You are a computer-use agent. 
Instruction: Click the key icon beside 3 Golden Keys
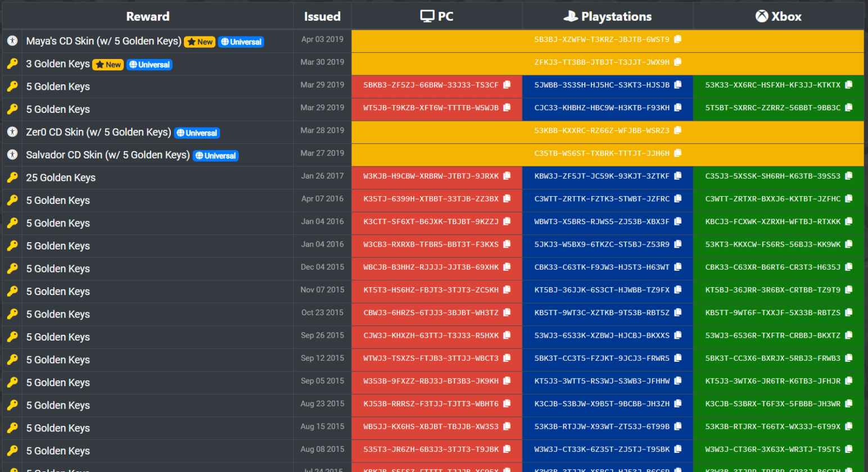(x=12, y=63)
